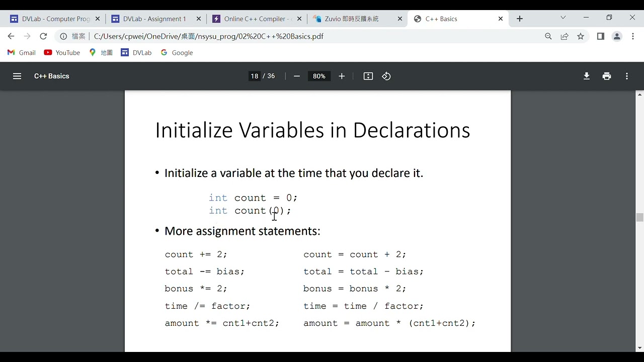Go forward in browser history
The width and height of the screenshot is (644, 362).
[x=27, y=36]
